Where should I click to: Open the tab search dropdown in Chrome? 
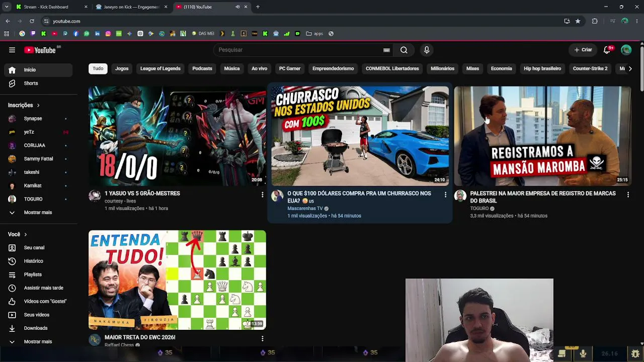[x=7, y=7]
